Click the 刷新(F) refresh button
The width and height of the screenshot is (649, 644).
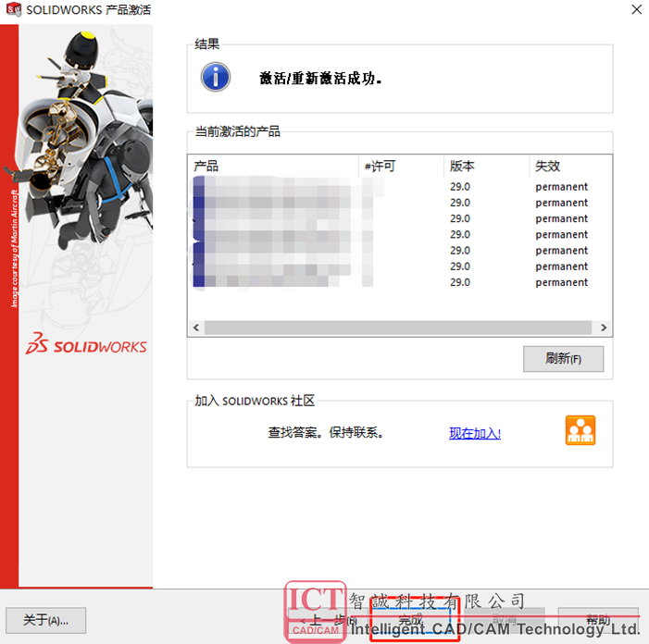563,359
